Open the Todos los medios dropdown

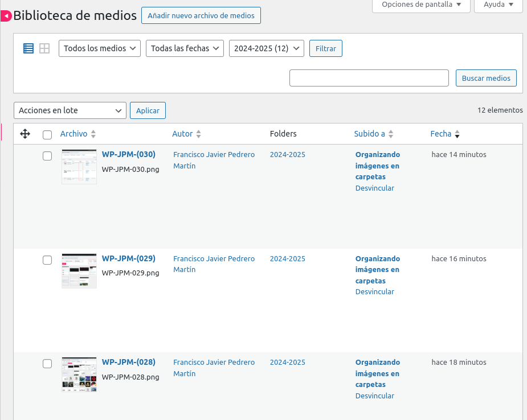click(100, 48)
